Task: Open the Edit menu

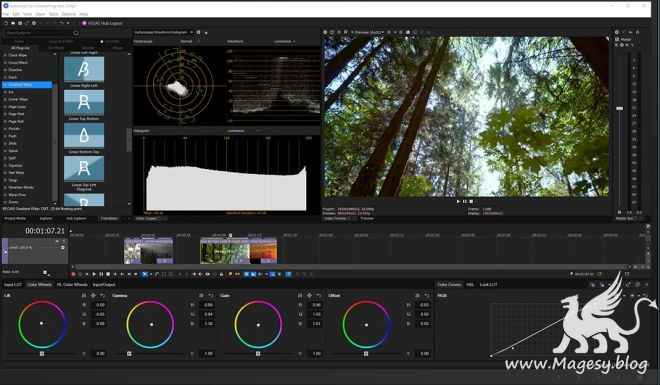Action: click(16, 14)
